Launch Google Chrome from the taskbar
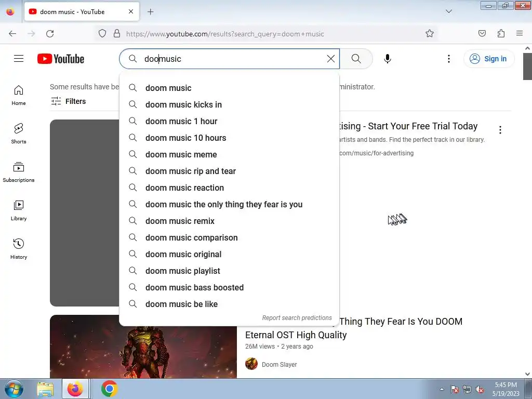Screen dimensions: 532x399 [x=109, y=389]
